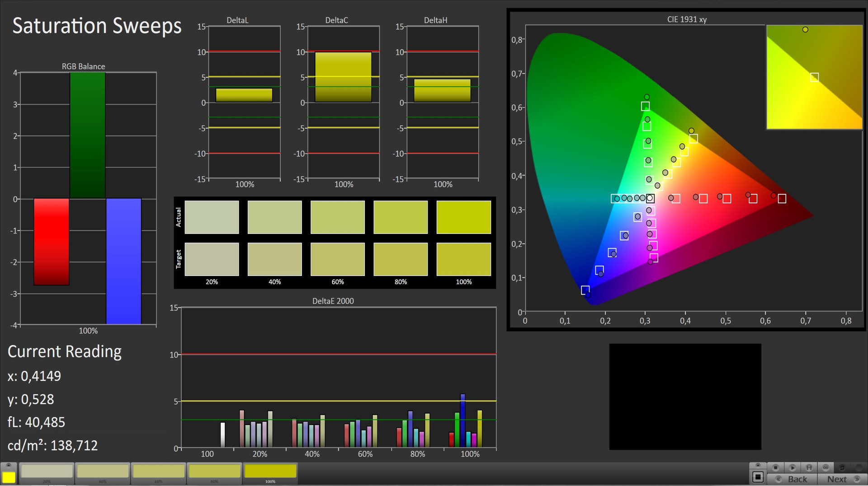
Task: Click the single-step read icon
Action: tap(809, 467)
